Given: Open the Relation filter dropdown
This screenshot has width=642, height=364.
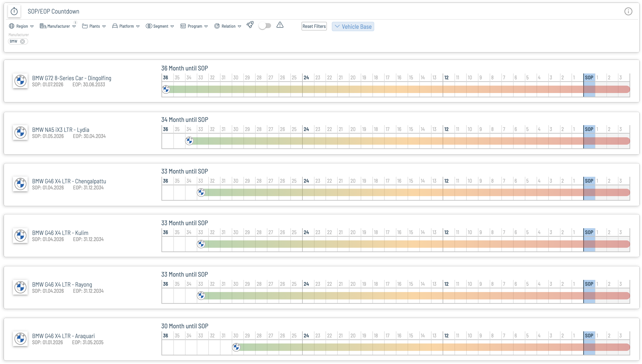Looking at the screenshot, I should click(228, 26).
